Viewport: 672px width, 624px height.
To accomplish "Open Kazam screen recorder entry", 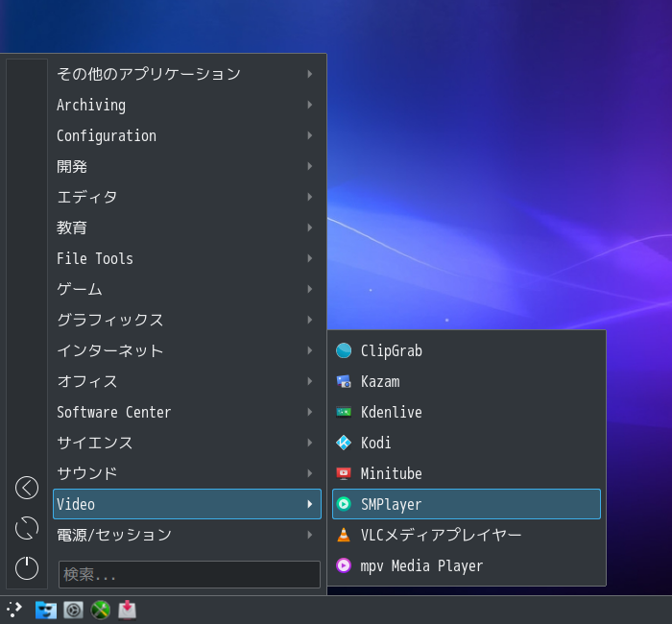I will [467, 381].
